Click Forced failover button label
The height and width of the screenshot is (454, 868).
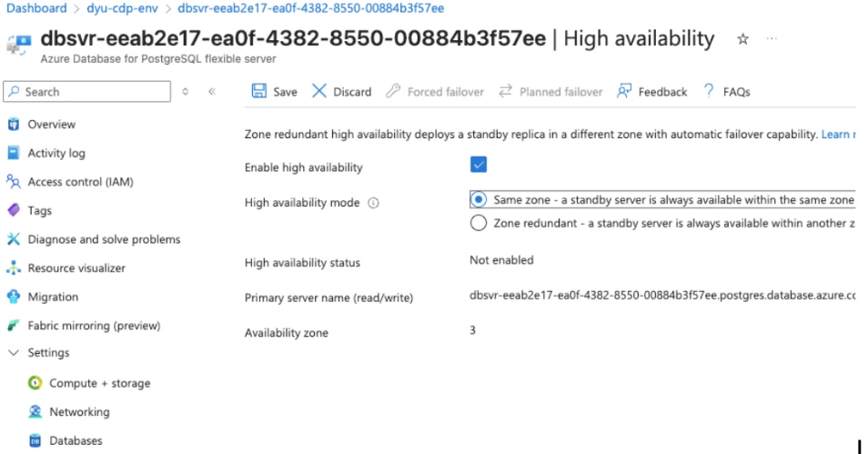[x=446, y=92]
